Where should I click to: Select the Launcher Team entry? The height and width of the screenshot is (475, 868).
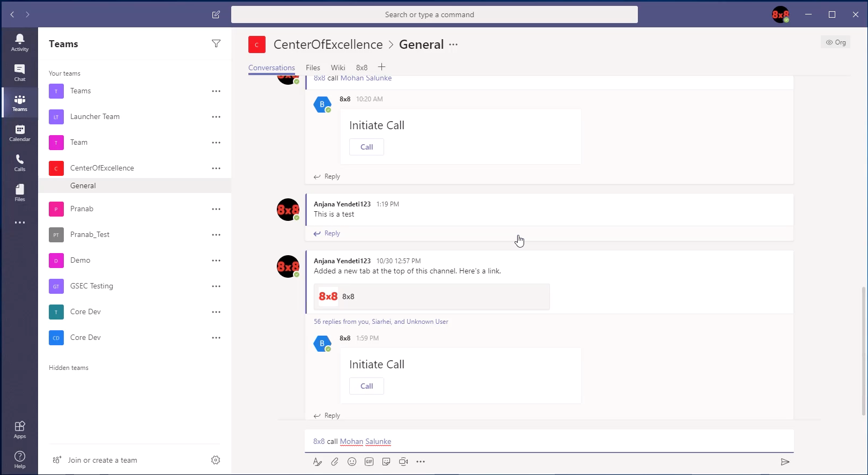pyautogui.click(x=135, y=117)
